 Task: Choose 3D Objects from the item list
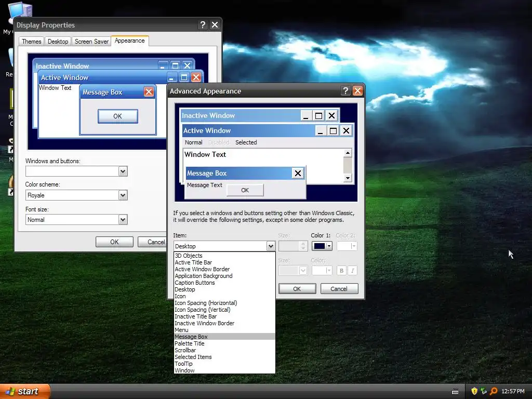coord(224,256)
